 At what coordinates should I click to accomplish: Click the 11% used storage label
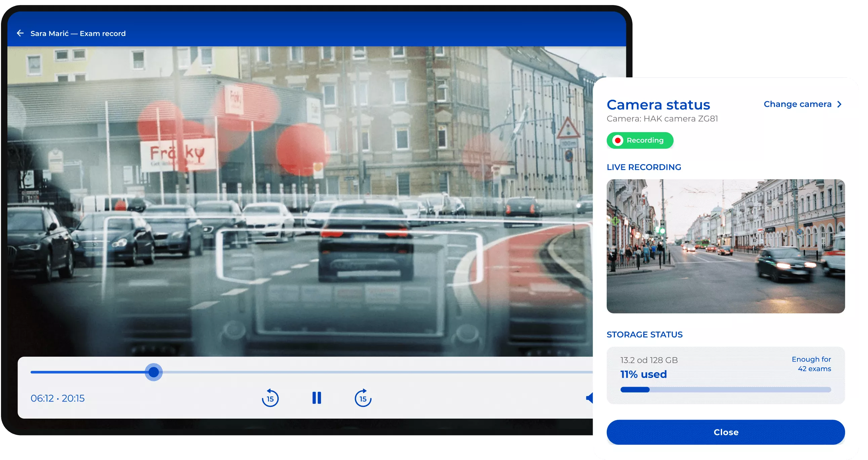click(643, 374)
